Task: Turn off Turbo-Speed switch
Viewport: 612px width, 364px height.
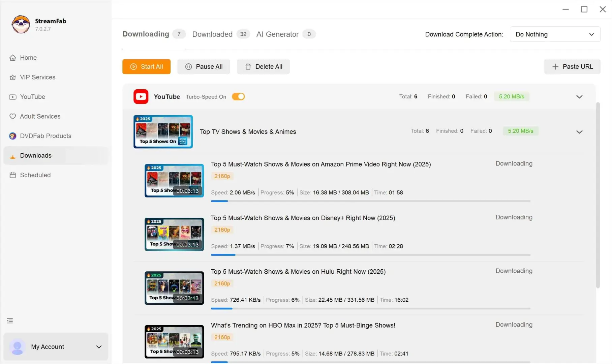Action: click(238, 97)
